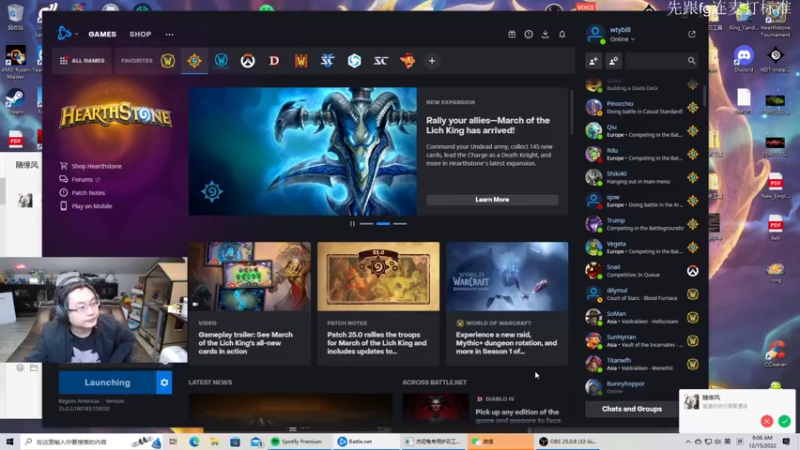Select the Warcraft III favorites icon

(301, 61)
